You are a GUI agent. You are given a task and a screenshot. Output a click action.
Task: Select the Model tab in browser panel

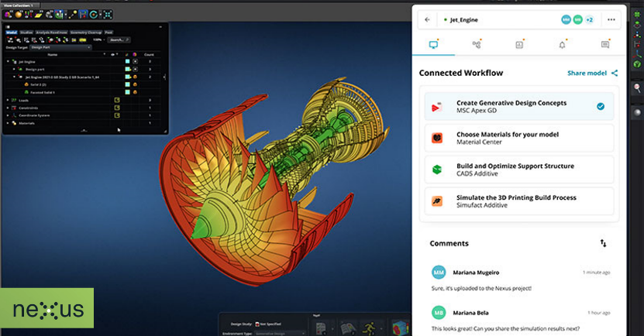click(12, 33)
